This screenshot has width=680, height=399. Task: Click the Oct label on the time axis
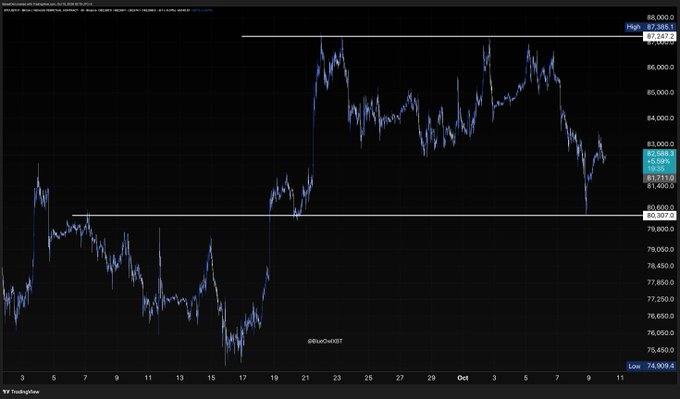463,378
